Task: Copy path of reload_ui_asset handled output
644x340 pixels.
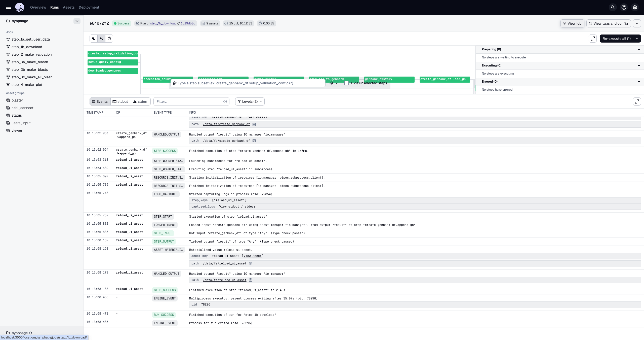Action: click(251, 280)
